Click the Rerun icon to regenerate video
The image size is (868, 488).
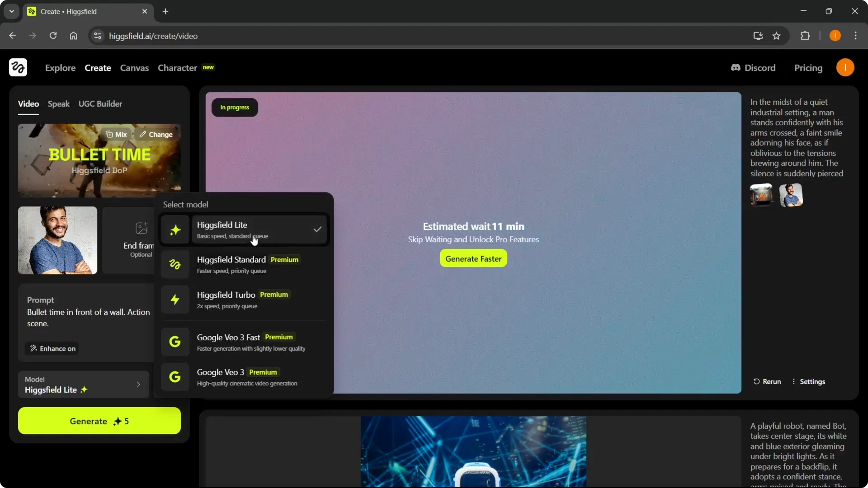pyautogui.click(x=758, y=381)
